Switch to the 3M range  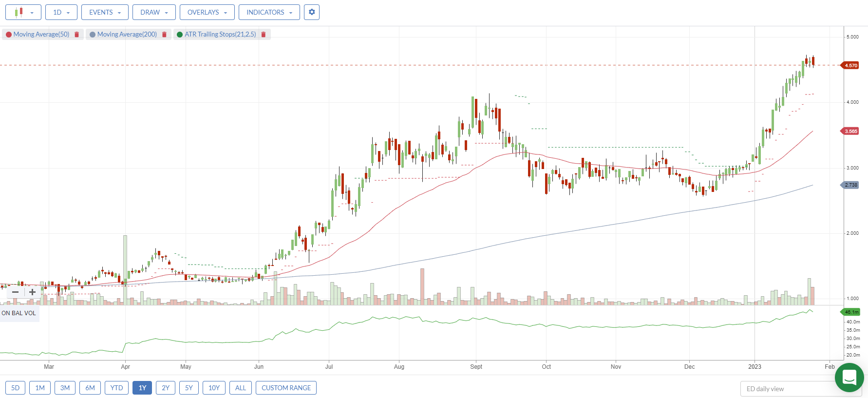(x=65, y=388)
